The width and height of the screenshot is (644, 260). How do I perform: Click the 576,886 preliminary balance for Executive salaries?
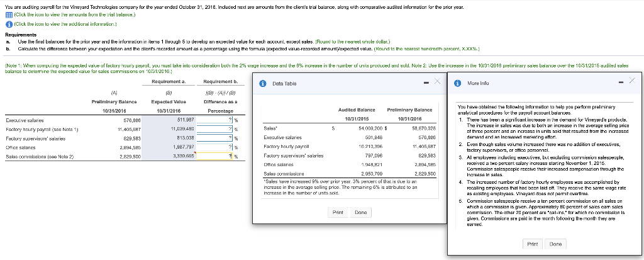[x=133, y=120]
